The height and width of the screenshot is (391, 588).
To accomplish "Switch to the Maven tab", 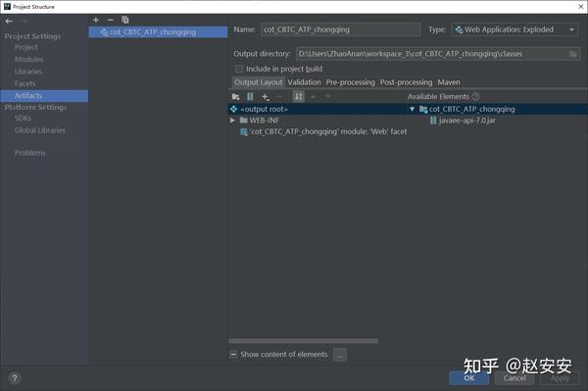I will 449,82.
